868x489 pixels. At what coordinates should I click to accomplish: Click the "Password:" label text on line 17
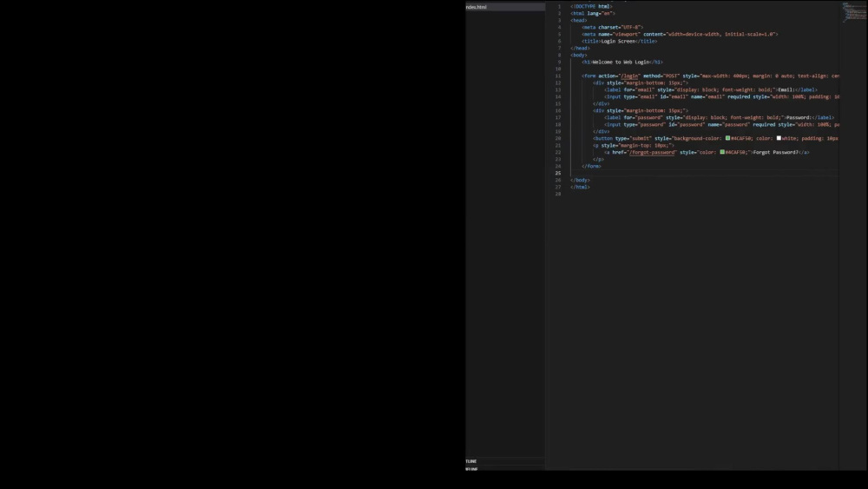pyautogui.click(x=799, y=117)
